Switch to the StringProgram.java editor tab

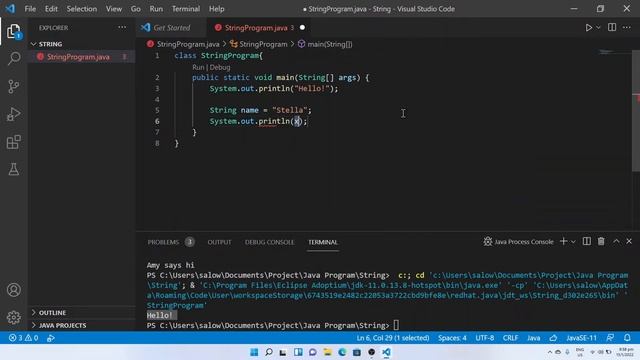coord(256,28)
